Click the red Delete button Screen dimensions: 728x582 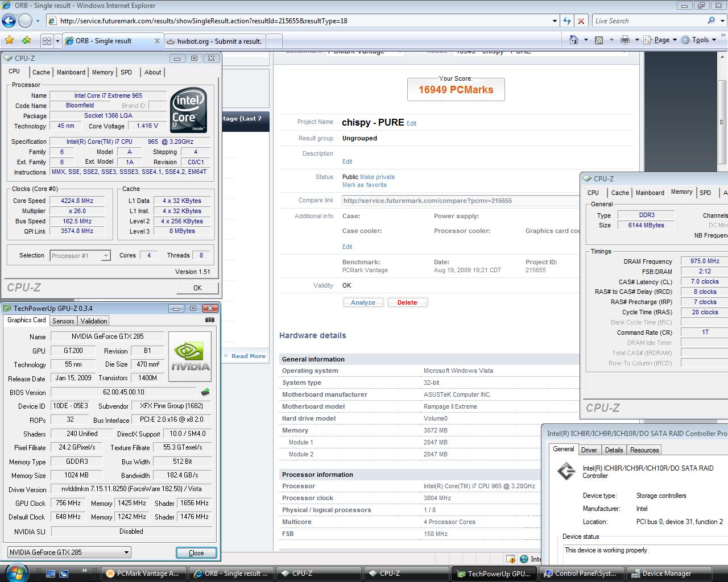tap(407, 302)
